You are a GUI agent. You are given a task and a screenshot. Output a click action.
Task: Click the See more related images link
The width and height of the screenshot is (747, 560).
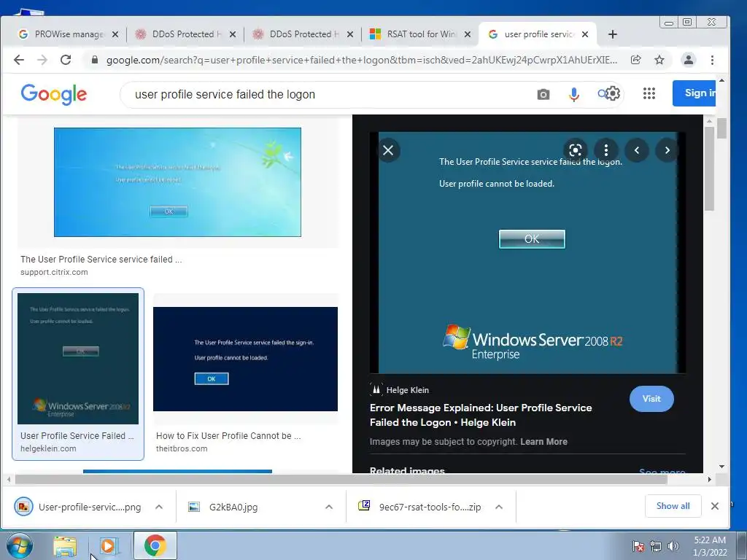662,471
